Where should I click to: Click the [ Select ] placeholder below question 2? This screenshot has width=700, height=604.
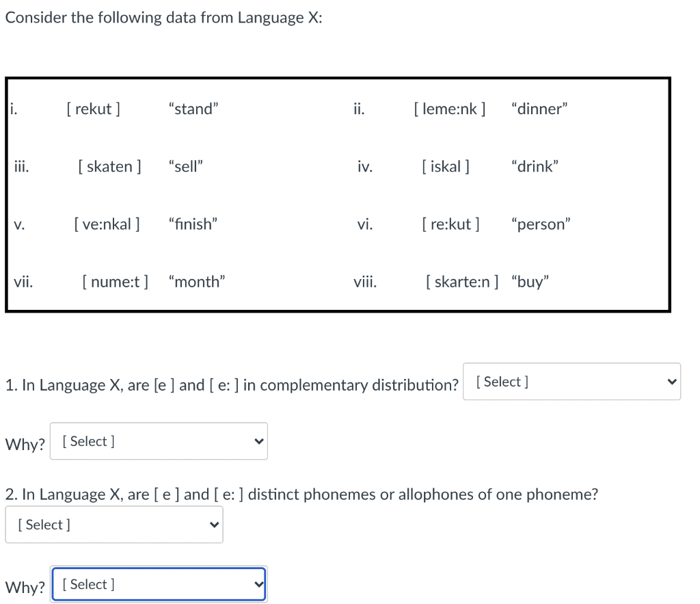[42, 525]
